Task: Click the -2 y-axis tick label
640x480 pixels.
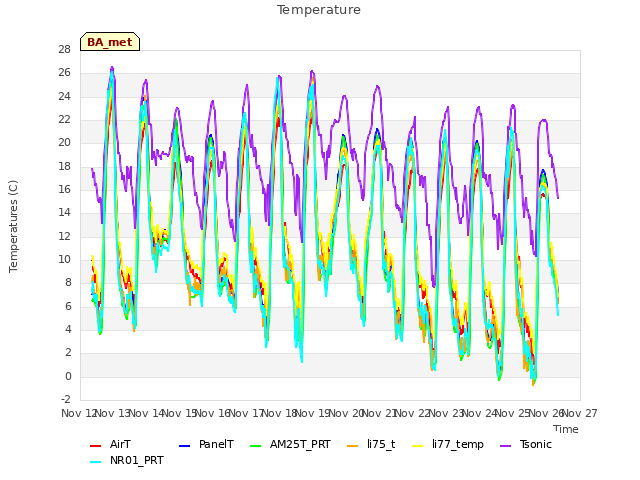Action: (66, 399)
